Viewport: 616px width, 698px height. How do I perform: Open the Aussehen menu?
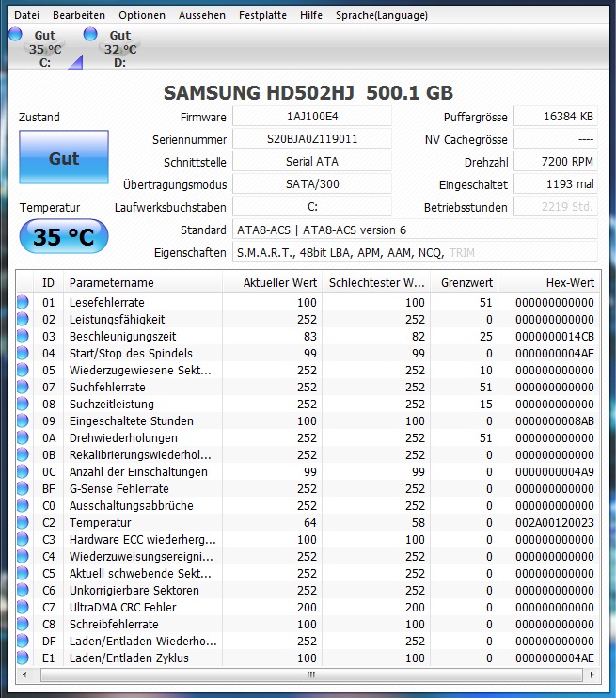(x=201, y=15)
